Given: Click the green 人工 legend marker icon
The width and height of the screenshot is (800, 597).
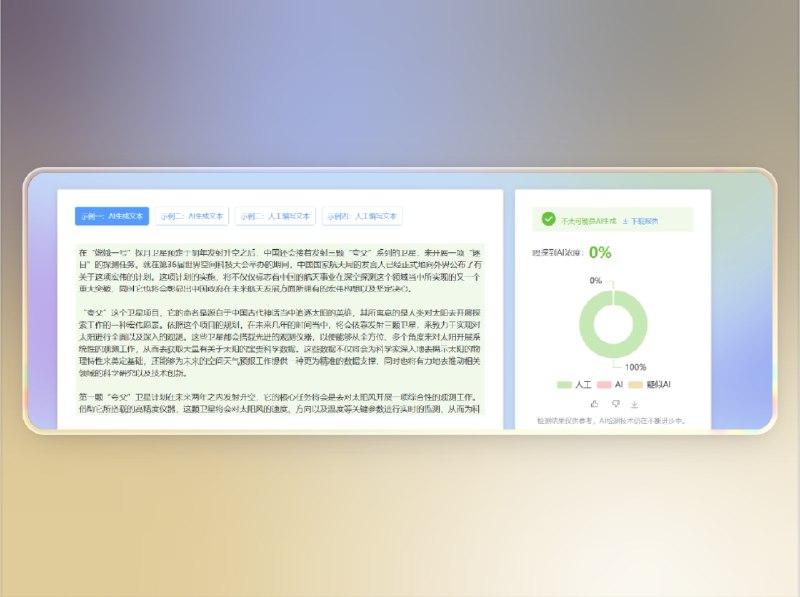Looking at the screenshot, I should point(563,384).
